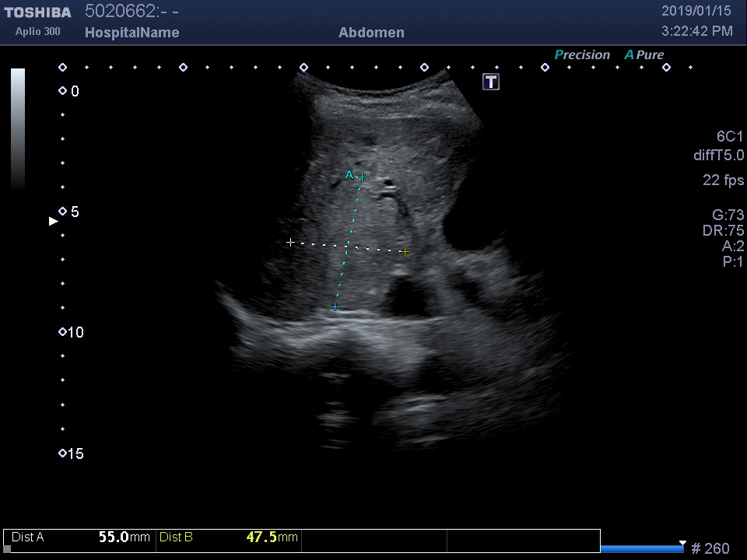Click the TOSHIBA logo

click(37, 12)
